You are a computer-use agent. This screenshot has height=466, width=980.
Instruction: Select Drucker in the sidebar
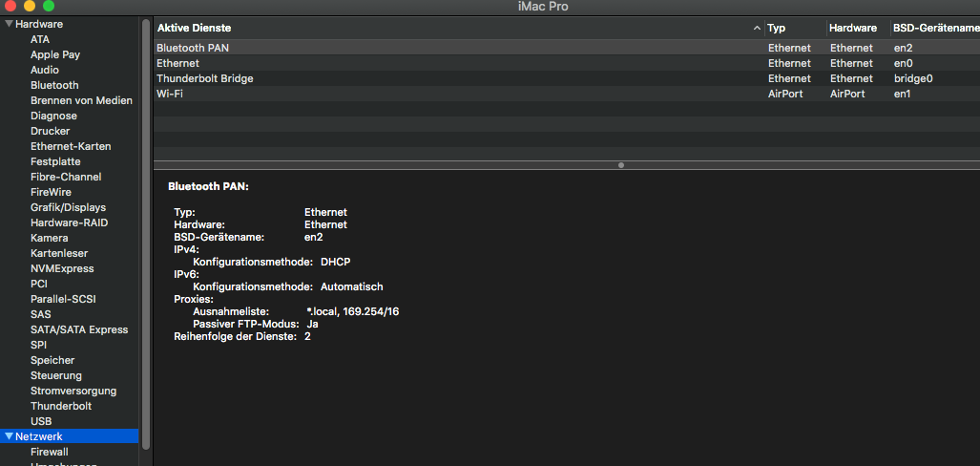(x=50, y=132)
